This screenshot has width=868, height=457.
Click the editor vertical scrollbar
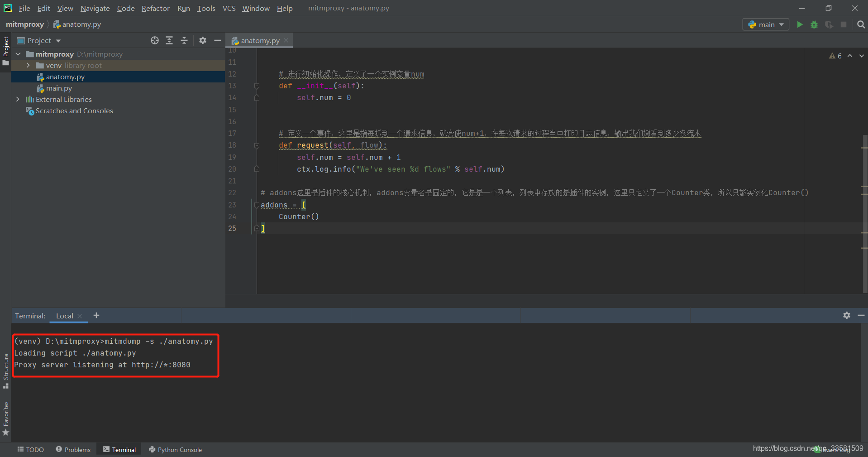[x=864, y=213]
